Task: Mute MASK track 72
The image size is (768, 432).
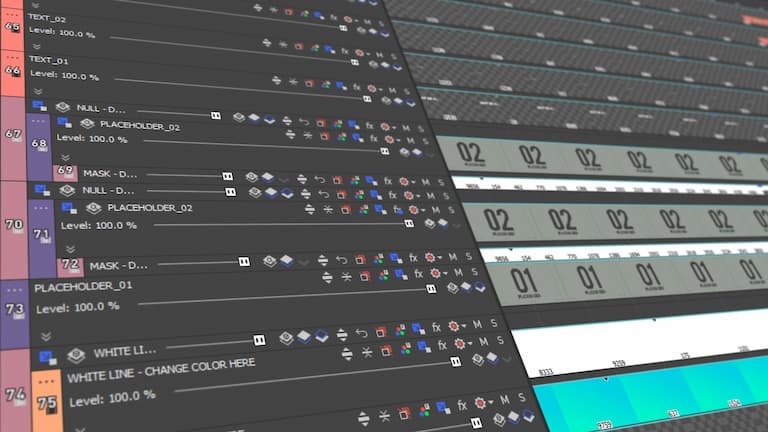Action: (x=453, y=256)
